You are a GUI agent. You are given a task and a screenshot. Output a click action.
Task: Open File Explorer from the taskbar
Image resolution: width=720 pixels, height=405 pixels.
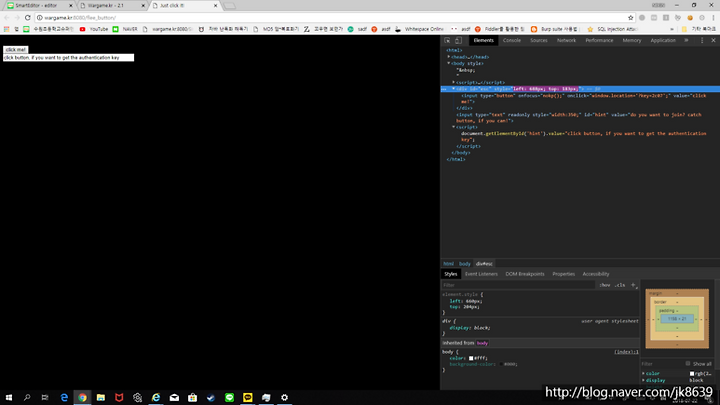101,397
